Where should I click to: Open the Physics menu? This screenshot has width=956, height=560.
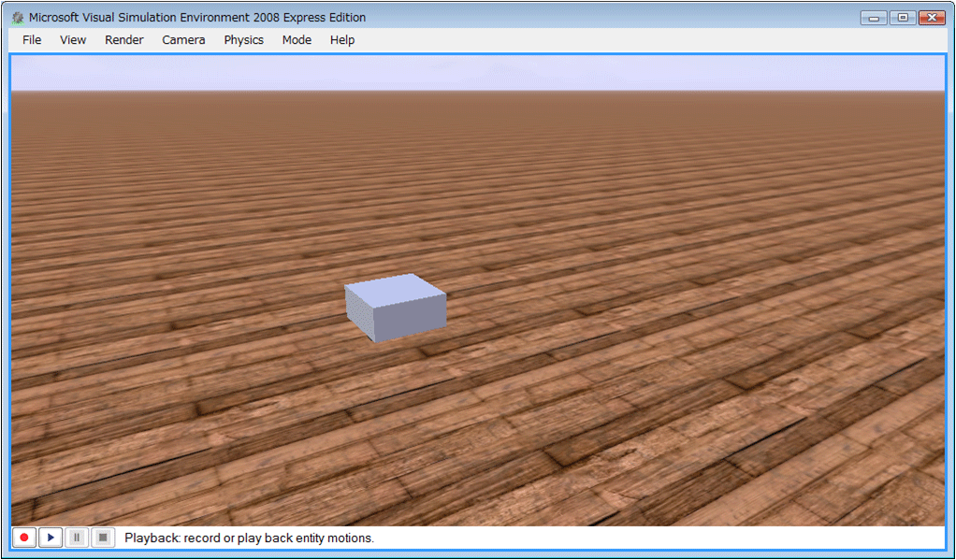coord(243,39)
